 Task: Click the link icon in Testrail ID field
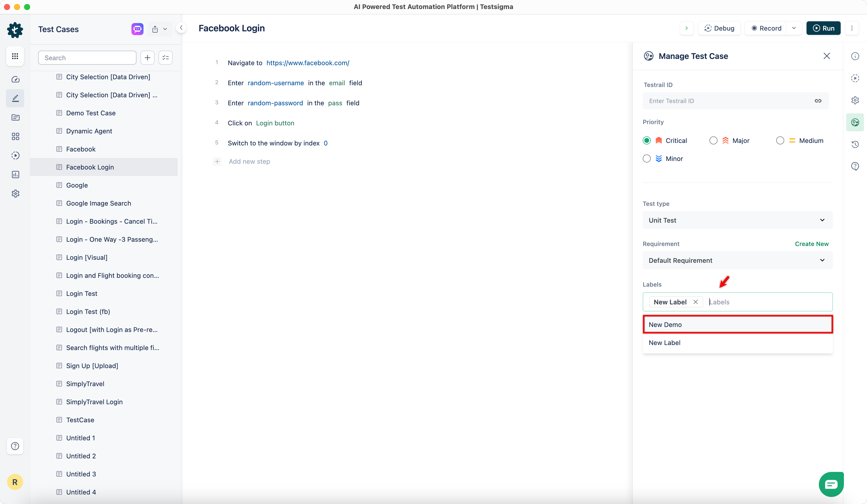point(818,101)
